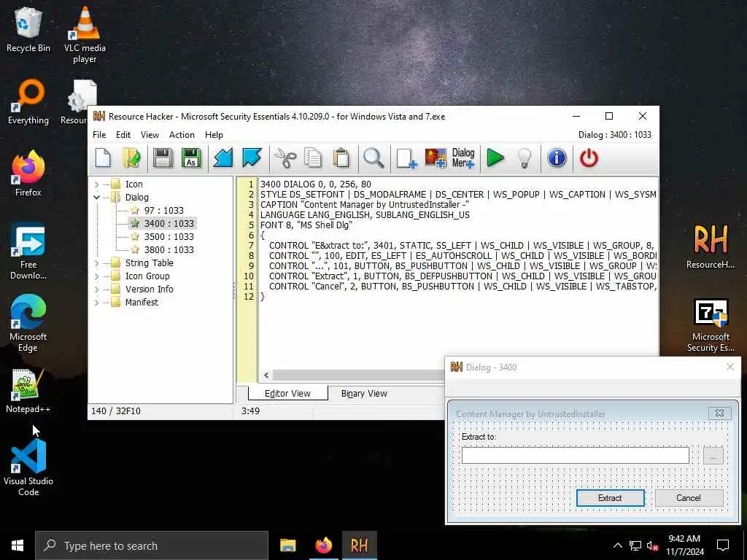
Task: Click the inner Content Manager close box
Action: [x=719, y=413]
